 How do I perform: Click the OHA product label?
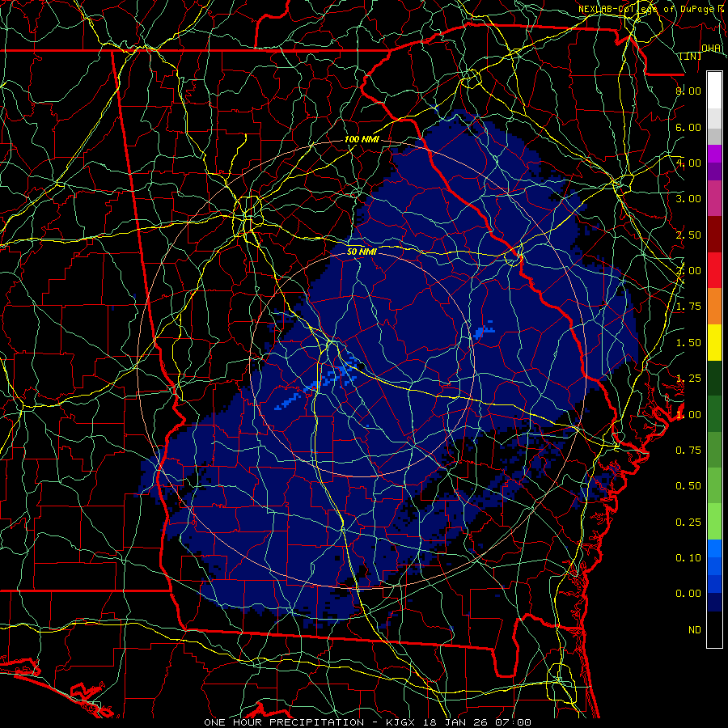(x=711, y=48)
